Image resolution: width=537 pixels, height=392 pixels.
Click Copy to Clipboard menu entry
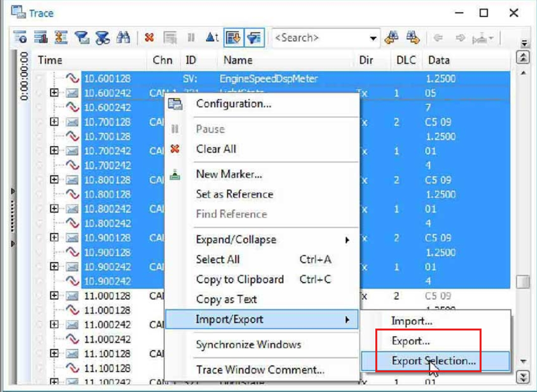click(262, 279)
